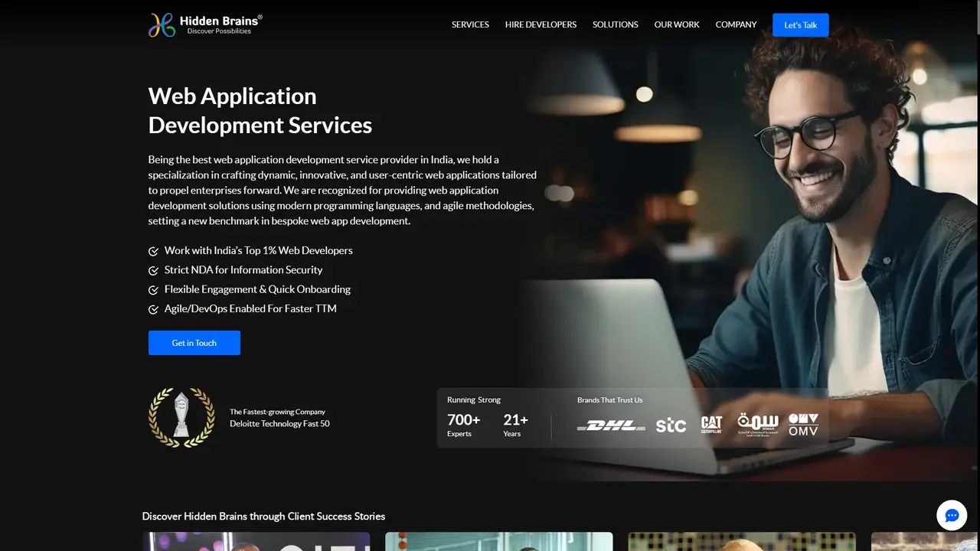
Task: Click the 'Running Strong' label
Action: click(x=474, y=399)
